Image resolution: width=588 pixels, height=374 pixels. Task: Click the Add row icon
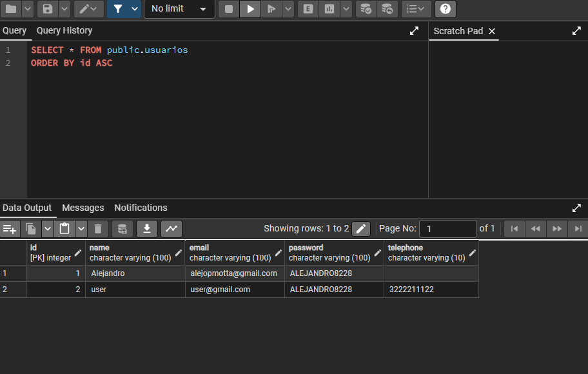pos(10,228)
